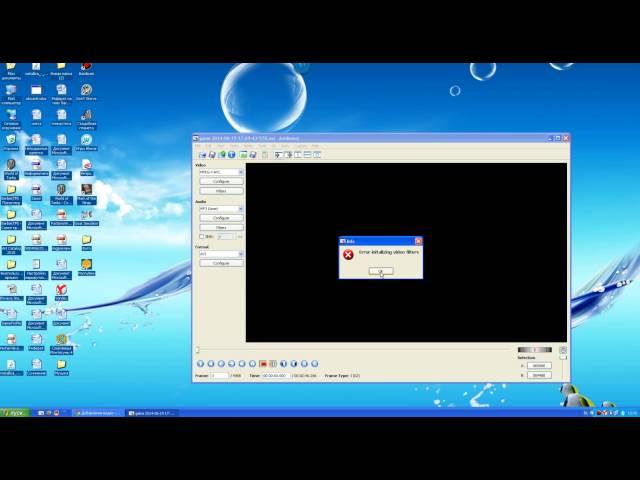Open the File menu
The width and height of the screenshot is (640, 480).
click(x=198, y=146)
